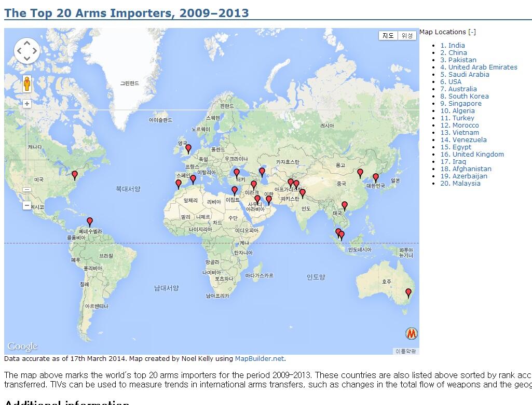The width and height of the screenshot is (532, 405).
Task: Click the red marker on the United Kingdom
Action: (188, 148)
